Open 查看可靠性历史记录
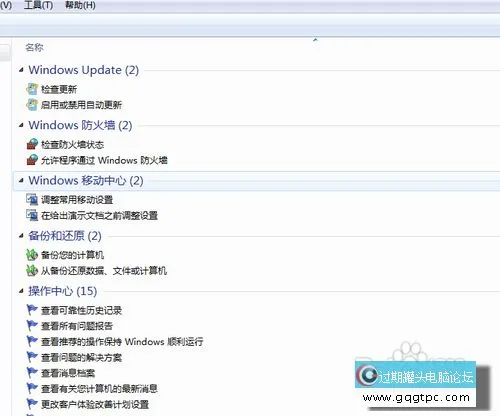The image size is (500, 416). (81, 311)
